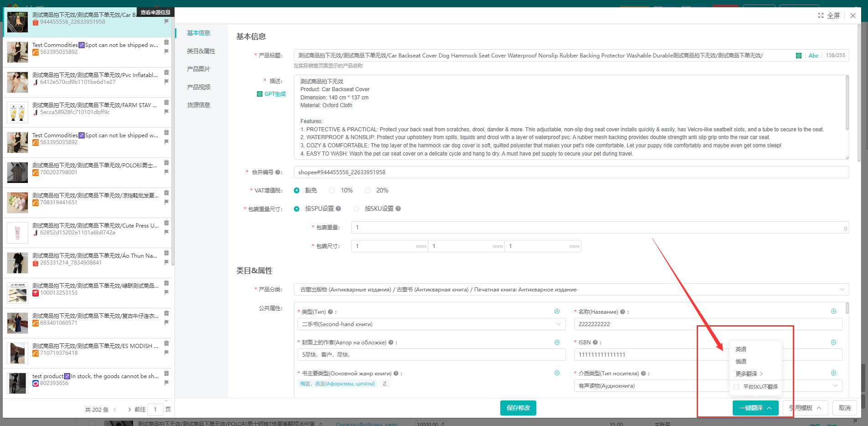
Task: Flag the first Car Backseat product
Action: click(166, 21)
